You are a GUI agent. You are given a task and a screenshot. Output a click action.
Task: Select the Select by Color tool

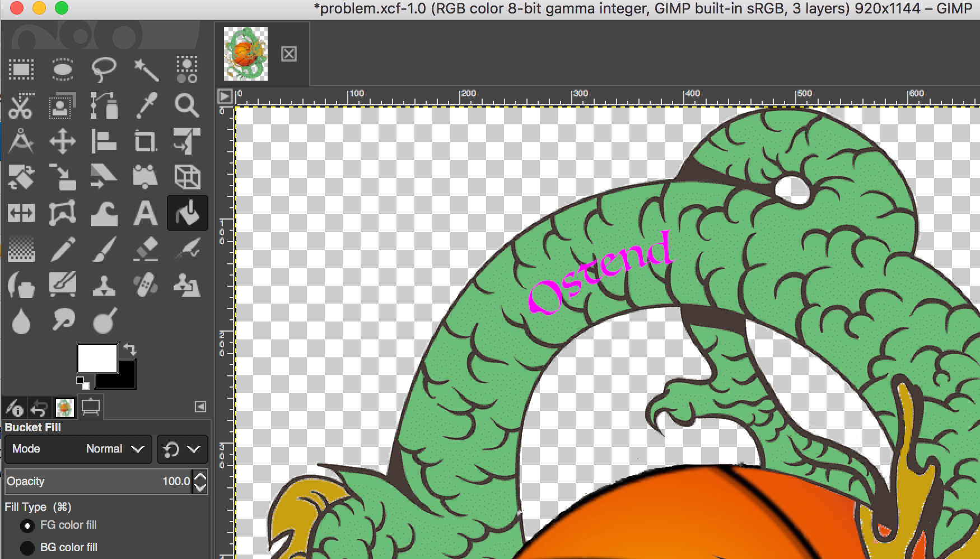point(187,69)
